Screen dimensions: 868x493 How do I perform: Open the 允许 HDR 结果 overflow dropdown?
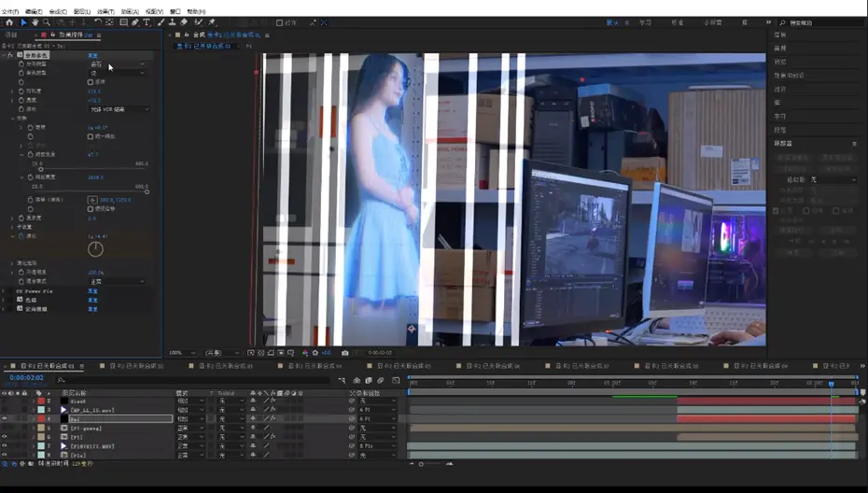click(x=119, y=109)
